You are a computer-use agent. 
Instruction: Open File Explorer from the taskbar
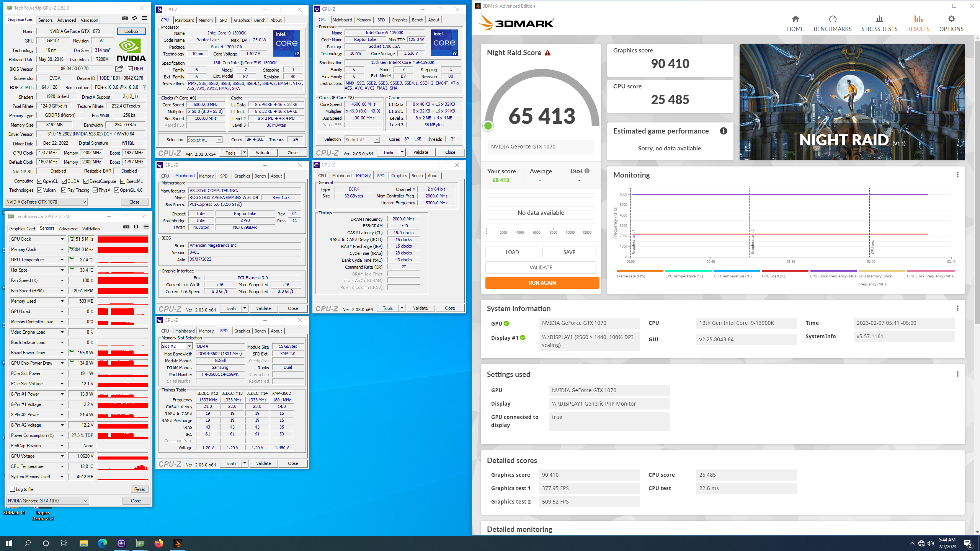83,543
